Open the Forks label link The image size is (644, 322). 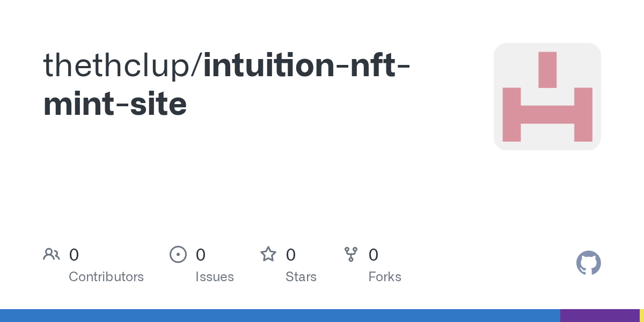[385, 277]
